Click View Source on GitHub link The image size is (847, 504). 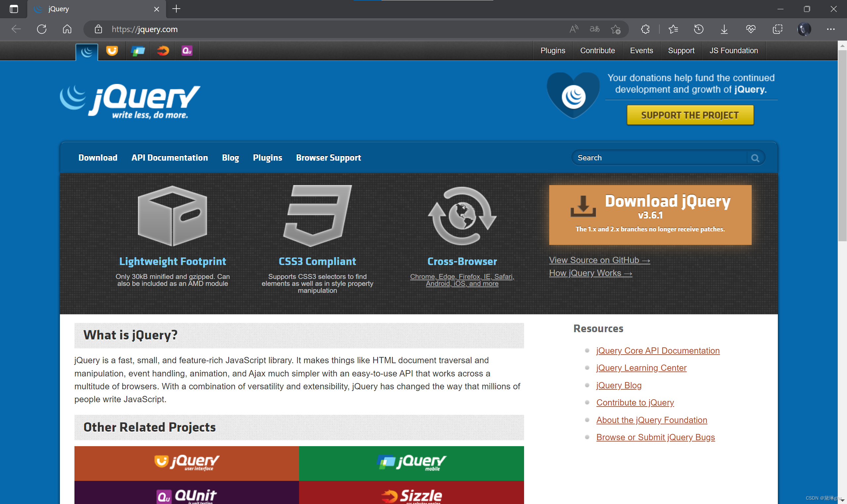599,260
